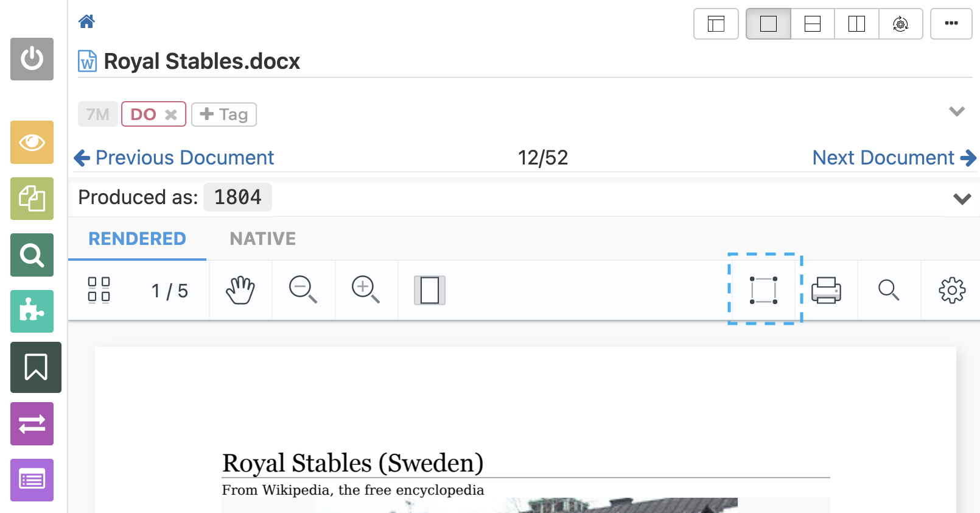Open the three-dots more options menu
The height and width of the screenshot is (513, 980).
(x=951, y=24)
